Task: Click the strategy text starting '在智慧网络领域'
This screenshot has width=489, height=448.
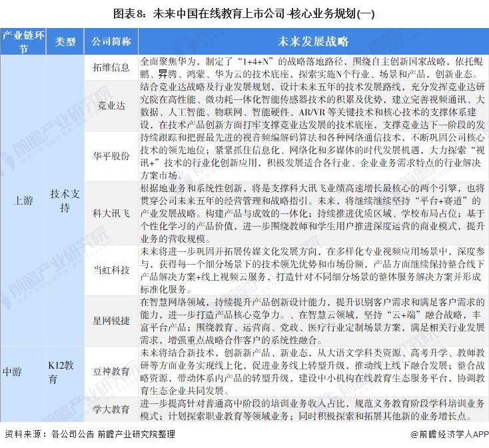Action: [312, 321]
